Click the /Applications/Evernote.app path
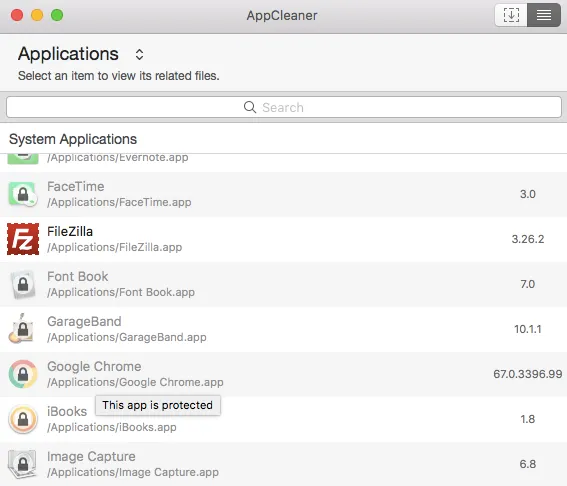 tap(118, 158)
